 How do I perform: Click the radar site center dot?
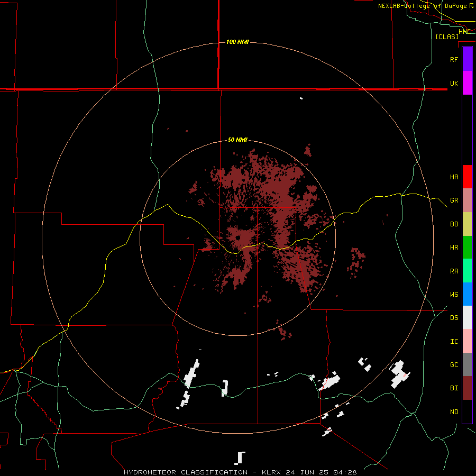click(237, 237)
